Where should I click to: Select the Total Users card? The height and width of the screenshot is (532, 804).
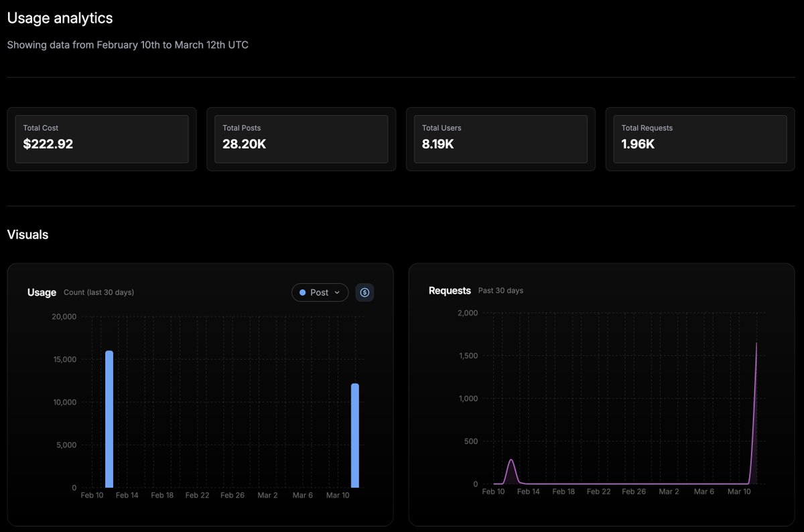(x=500, y=139)
